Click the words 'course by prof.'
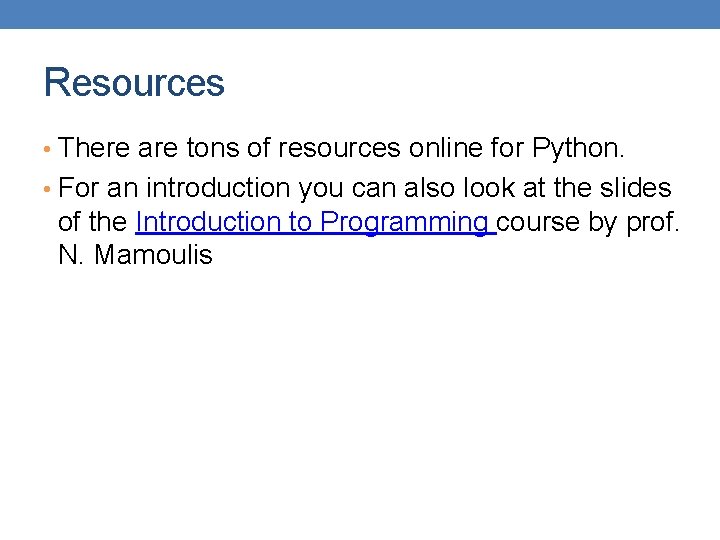This screenshot has height=540, width=720. pos(588,222)
